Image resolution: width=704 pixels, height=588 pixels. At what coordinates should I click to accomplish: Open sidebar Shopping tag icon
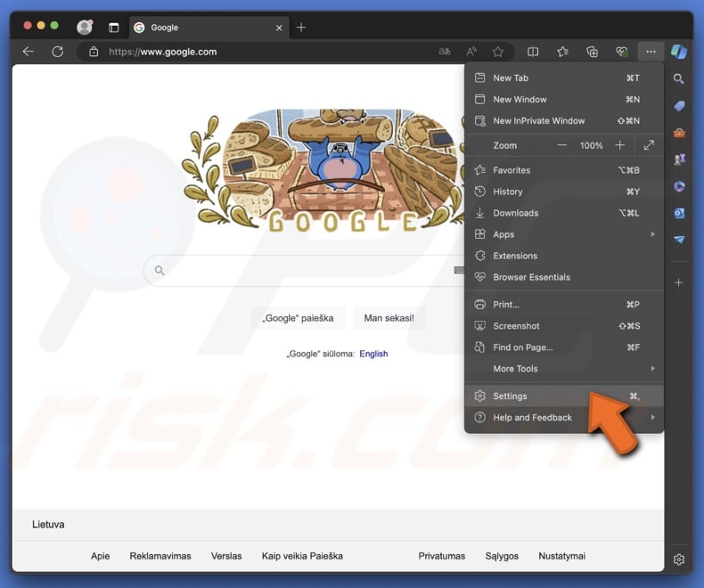point(679,106)
